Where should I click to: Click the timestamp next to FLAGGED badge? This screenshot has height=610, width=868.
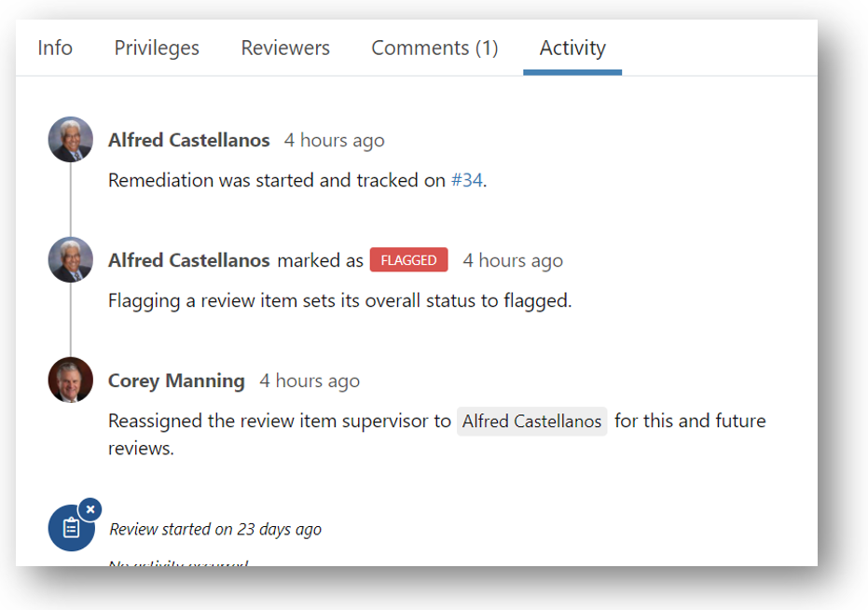pyautogui.click(x=513, y=261)
